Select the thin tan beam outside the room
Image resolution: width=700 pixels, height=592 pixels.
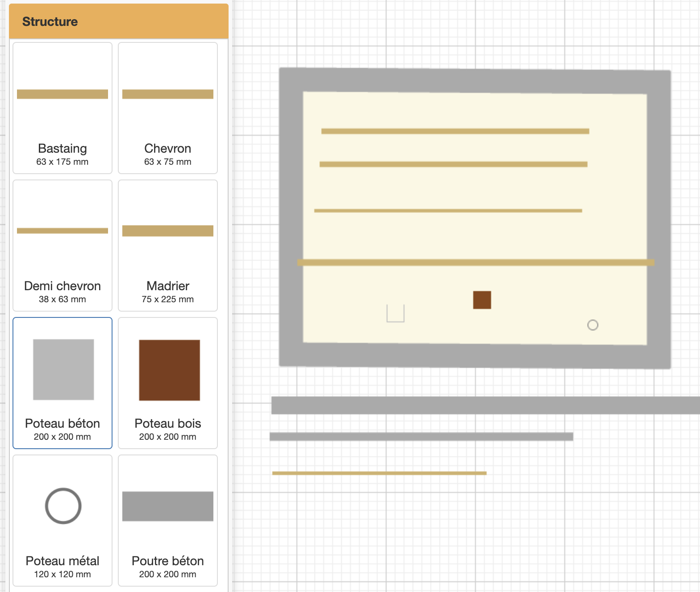point(379,473)
